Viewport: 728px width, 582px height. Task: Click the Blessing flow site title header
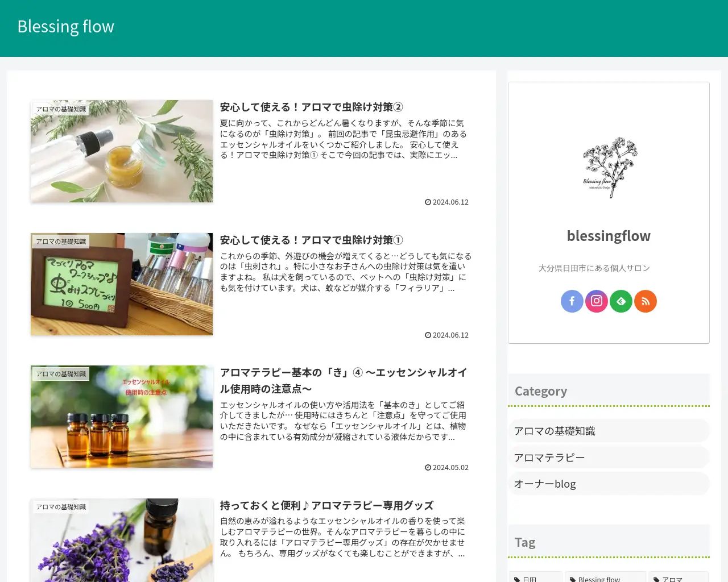[x=65, y=26]
